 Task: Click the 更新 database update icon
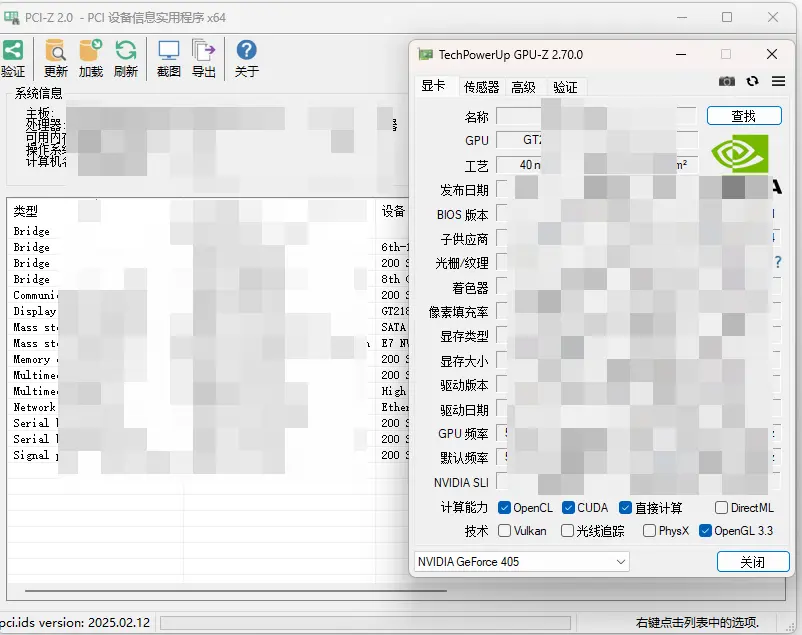tap(55, 51)
